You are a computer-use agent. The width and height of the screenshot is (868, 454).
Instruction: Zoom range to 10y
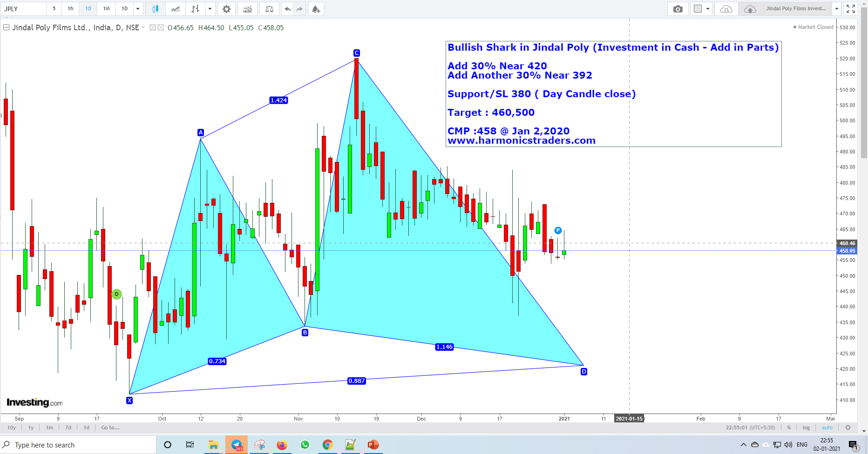tap(12, 427)
